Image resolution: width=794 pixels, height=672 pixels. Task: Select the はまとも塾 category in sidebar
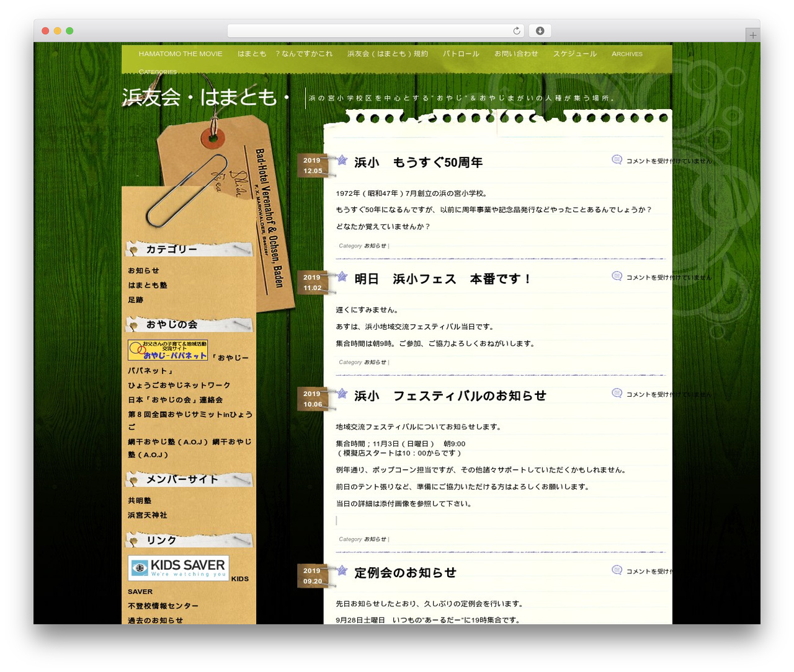148,285
